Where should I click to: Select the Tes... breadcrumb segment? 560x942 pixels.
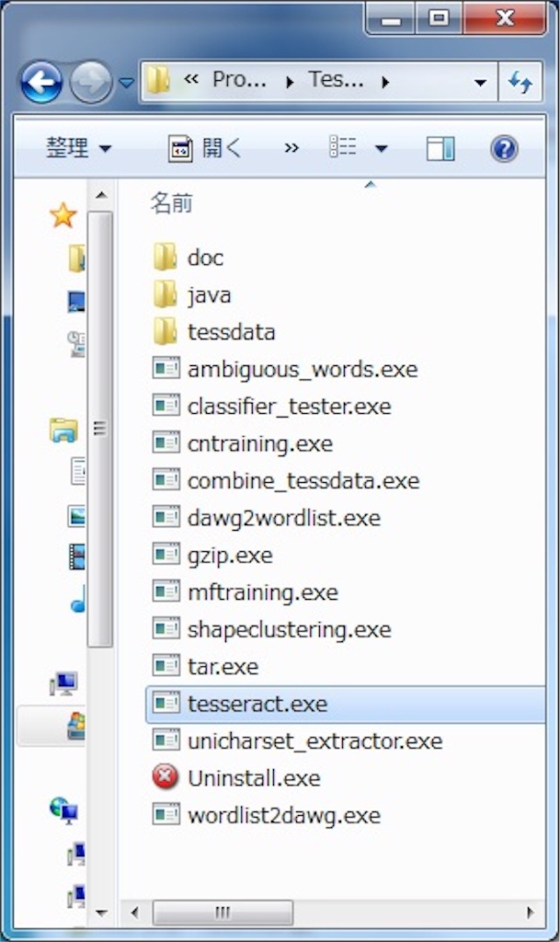point(336,79)
